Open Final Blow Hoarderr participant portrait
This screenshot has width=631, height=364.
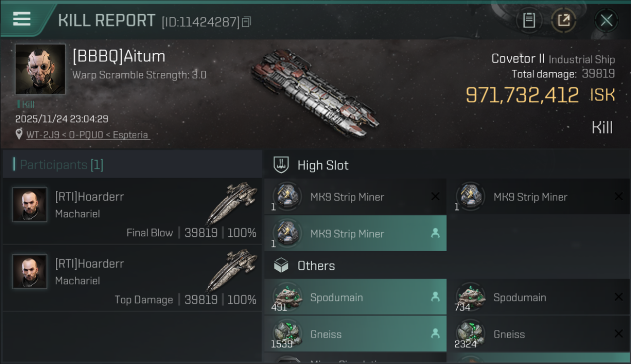(30, 205)
